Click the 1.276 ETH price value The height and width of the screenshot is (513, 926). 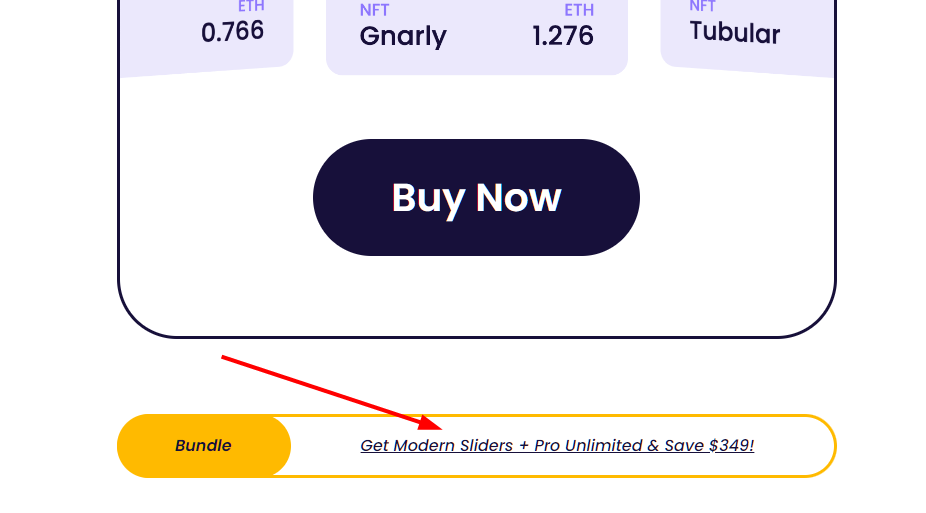click(x=563, y=36)
